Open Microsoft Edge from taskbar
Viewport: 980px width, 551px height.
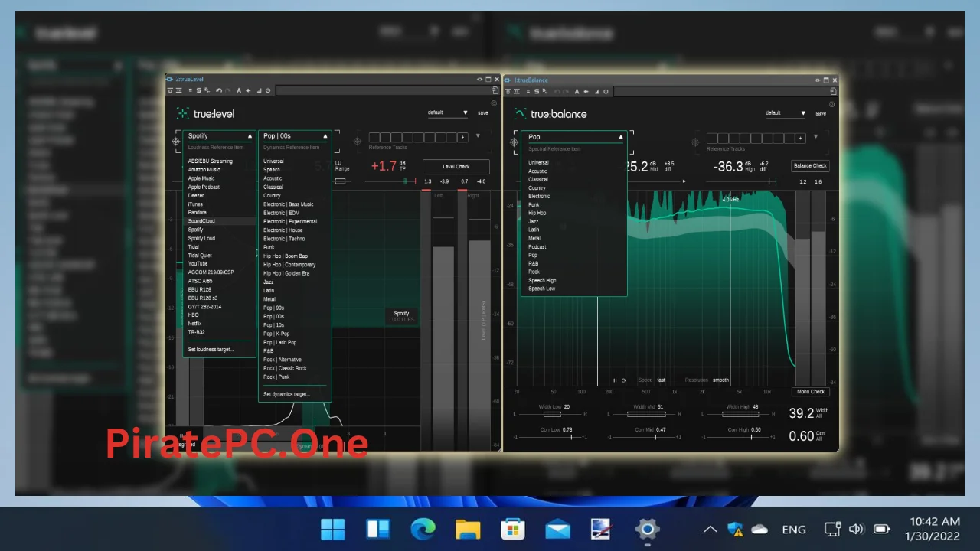(x=423, y=529)
